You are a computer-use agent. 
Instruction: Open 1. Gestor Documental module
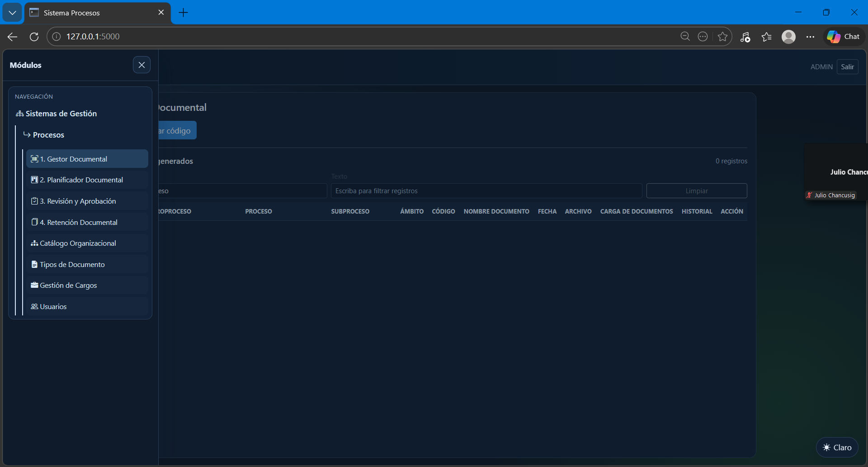click(87, 159)
